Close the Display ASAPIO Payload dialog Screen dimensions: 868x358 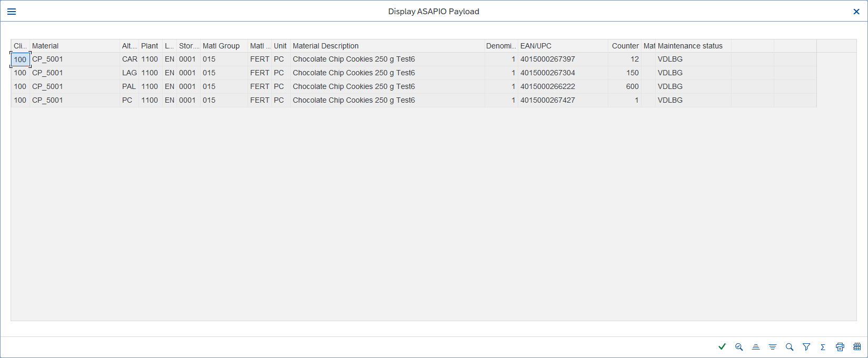(x=856, y=12)
